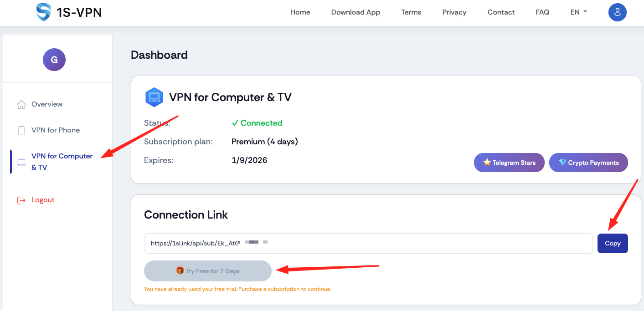Click the red logout arrow icon
This screenshot has height=311, width=644.
tap(21, 199)
